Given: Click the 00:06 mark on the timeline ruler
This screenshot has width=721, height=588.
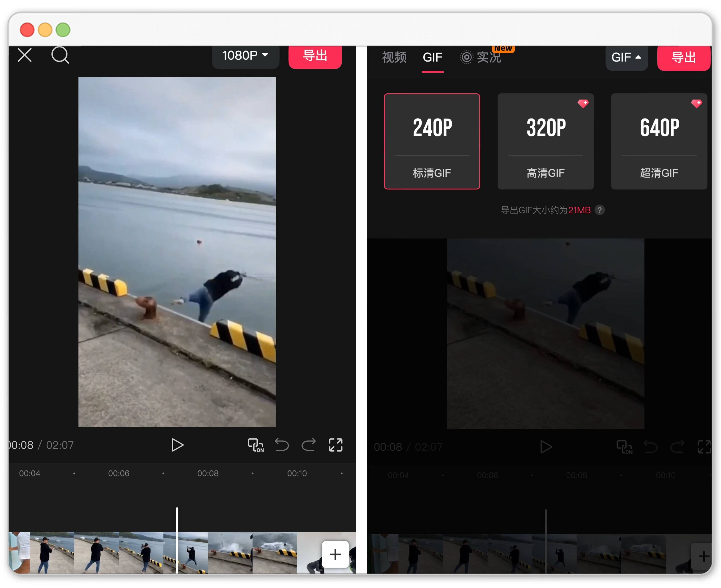Looking at the screenshot, I should tap(119, 473).
